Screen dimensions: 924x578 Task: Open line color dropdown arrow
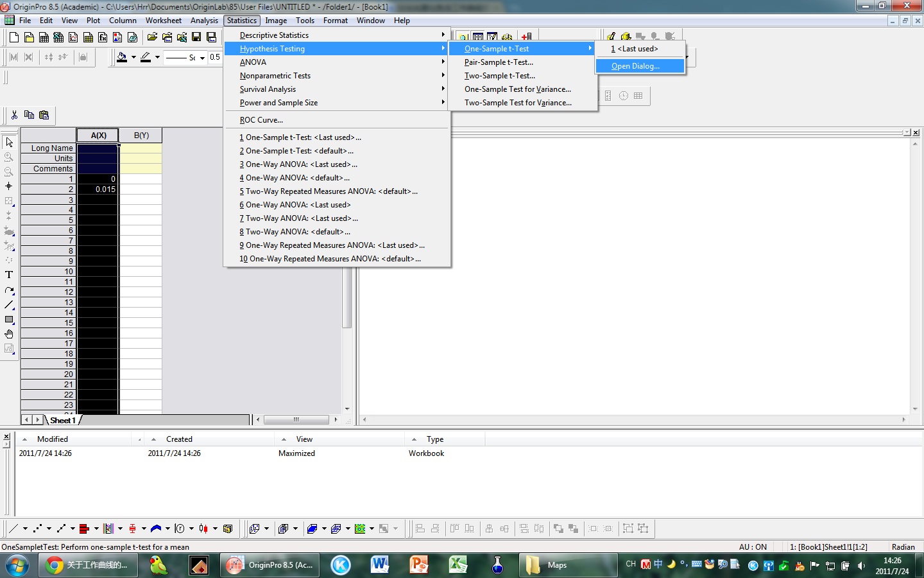coord(157,57)
